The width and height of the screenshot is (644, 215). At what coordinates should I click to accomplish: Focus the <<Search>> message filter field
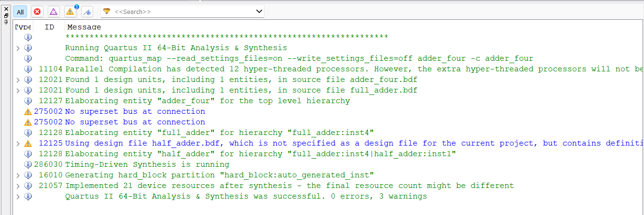(x=183, y=11)
